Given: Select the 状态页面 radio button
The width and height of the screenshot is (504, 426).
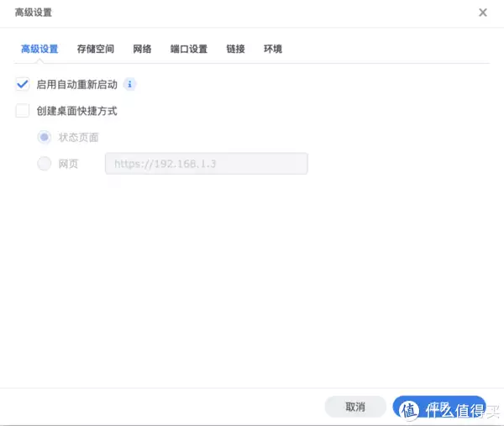Looking at the screenshot, I should click(x=45, y=137).
